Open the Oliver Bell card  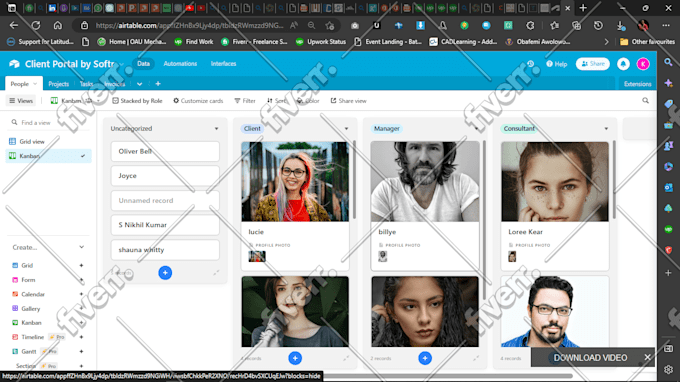click(x=165, y=151)
